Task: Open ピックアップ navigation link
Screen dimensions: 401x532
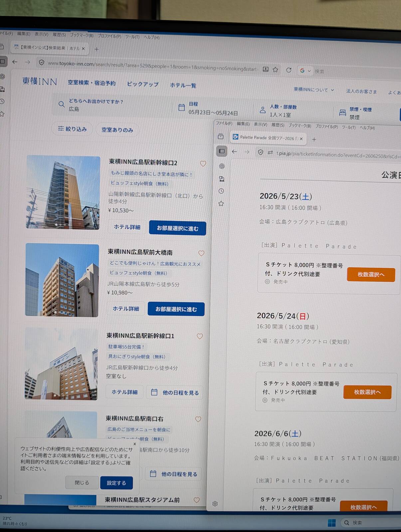Action: click(143, 84)
